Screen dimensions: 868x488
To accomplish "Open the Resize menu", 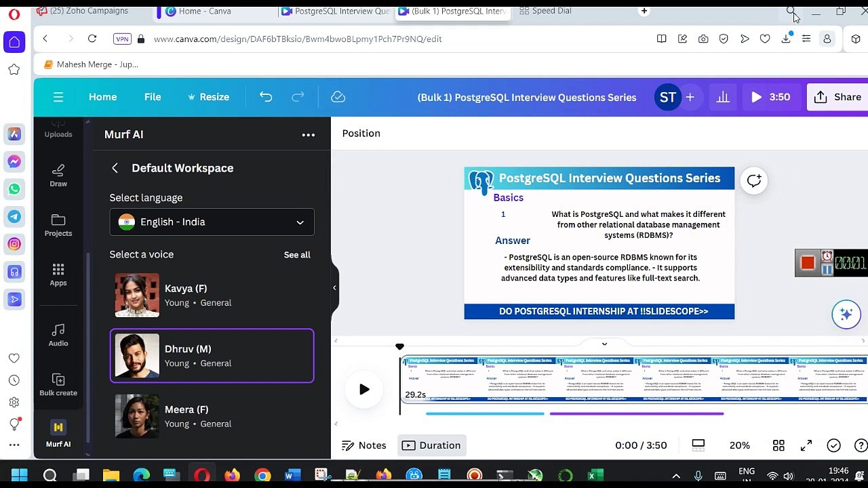I will (208, 97).
